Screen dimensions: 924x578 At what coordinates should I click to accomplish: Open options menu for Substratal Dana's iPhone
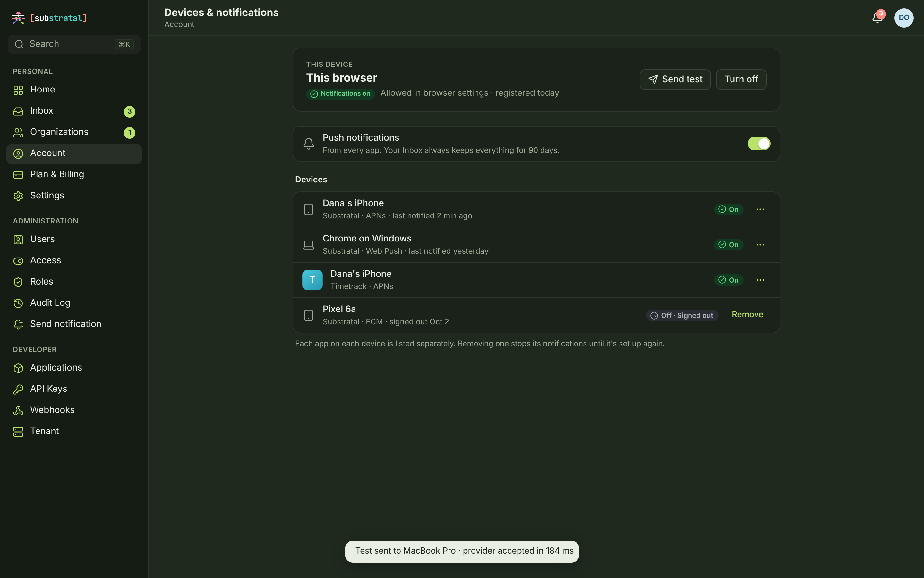tap(760, 209)
